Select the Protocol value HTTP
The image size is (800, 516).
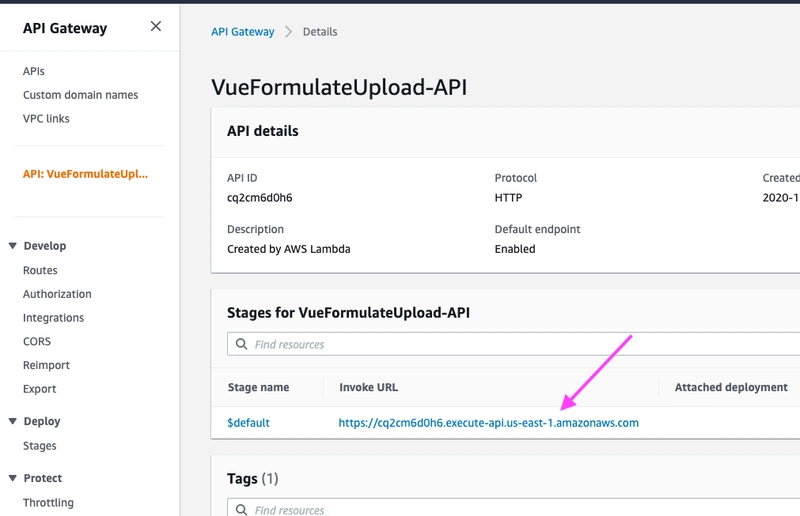click(x=508, y=198)
